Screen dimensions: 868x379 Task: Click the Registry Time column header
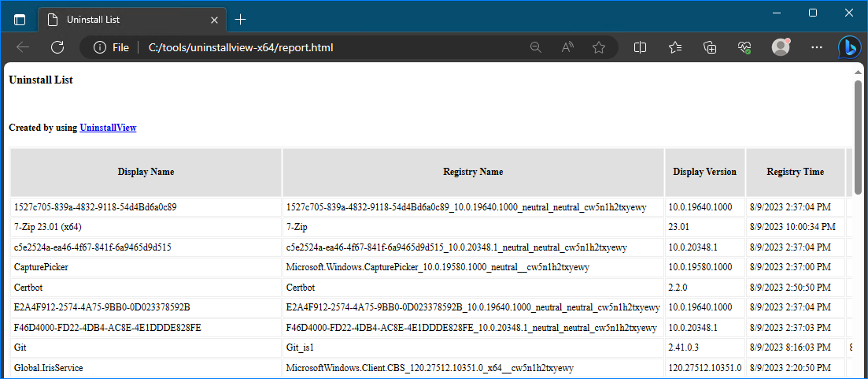coord(796,172)
